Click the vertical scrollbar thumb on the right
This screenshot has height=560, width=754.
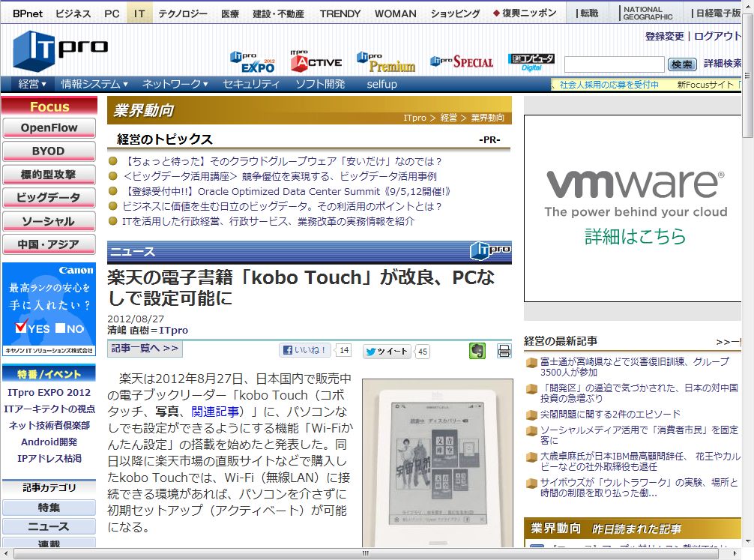tap(747, 75)
